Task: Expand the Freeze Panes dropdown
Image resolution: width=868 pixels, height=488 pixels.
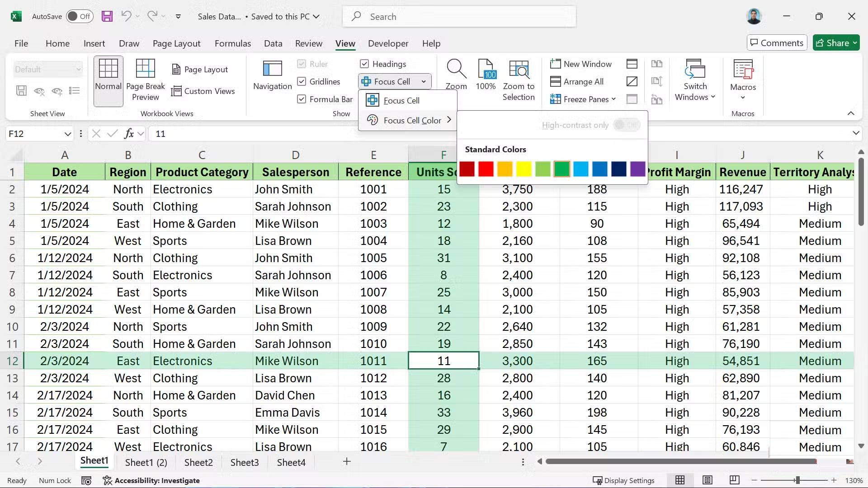Action: point(614,99)
